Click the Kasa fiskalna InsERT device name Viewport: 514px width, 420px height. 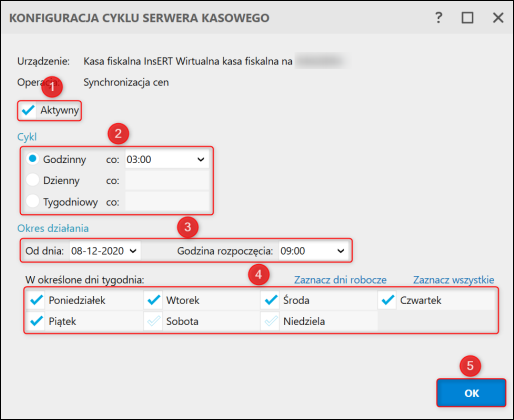[188, 61]
